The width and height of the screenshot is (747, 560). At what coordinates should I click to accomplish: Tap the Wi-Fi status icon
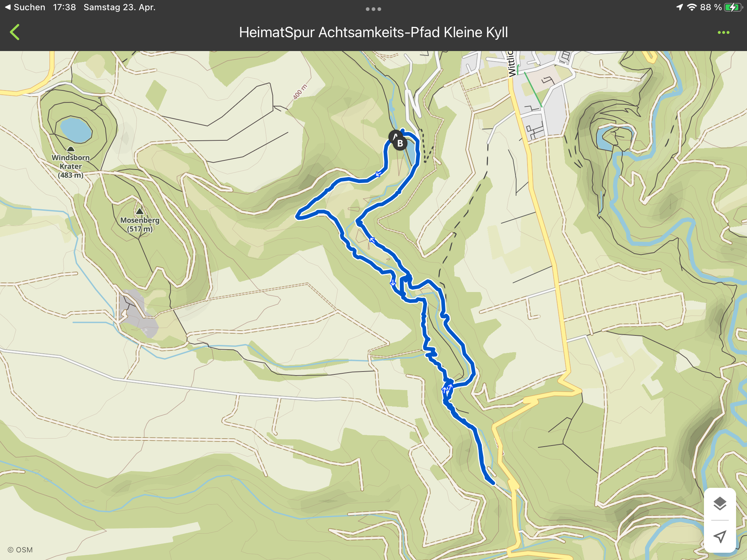click(692, 7)
